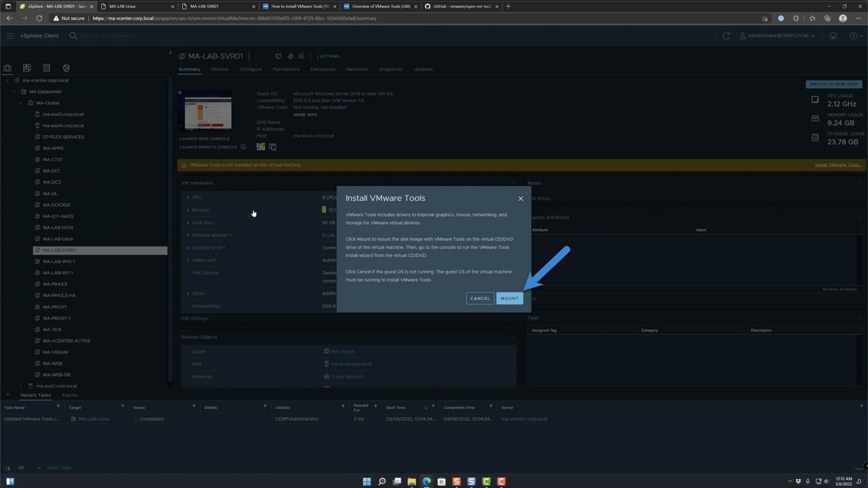Select the Hosts and Clusters inventory icon
868x488 pixels.
(x=7, y=68)
